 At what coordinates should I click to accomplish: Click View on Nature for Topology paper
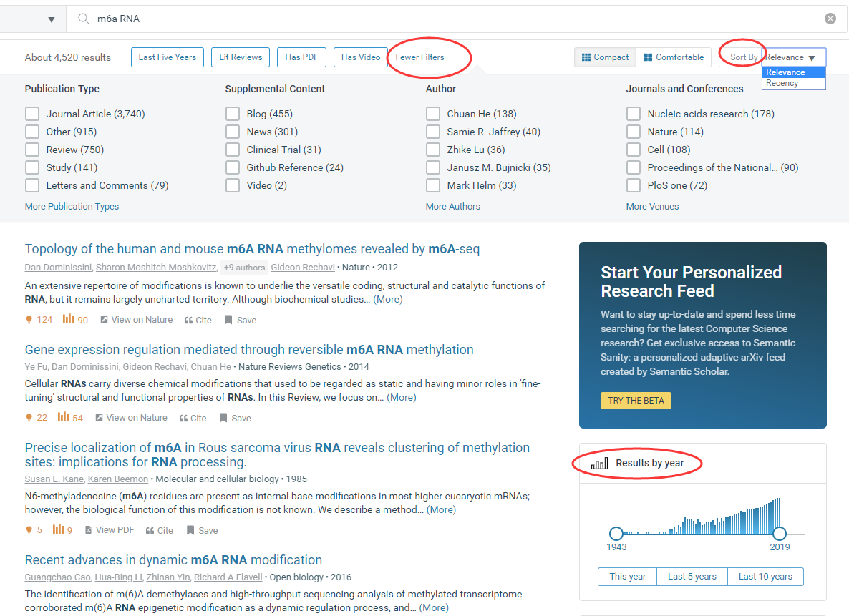tap(104, 320)
